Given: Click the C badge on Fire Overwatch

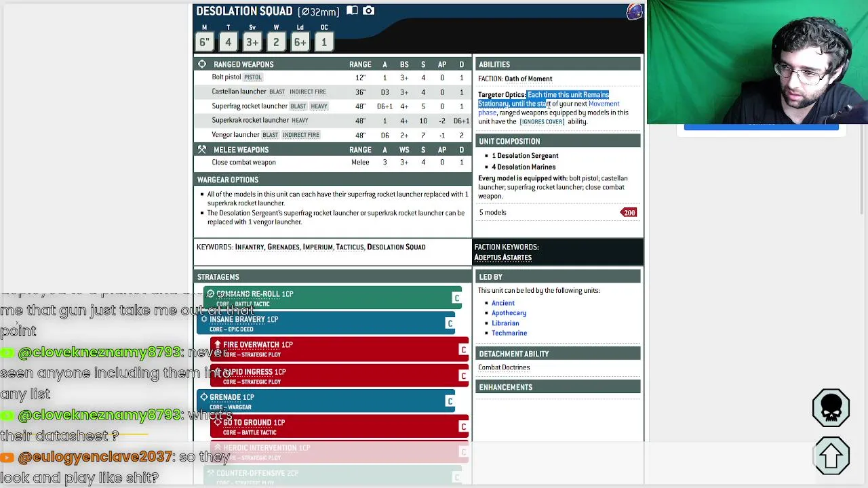Looking at the screenshot, I should pos(463,350).
